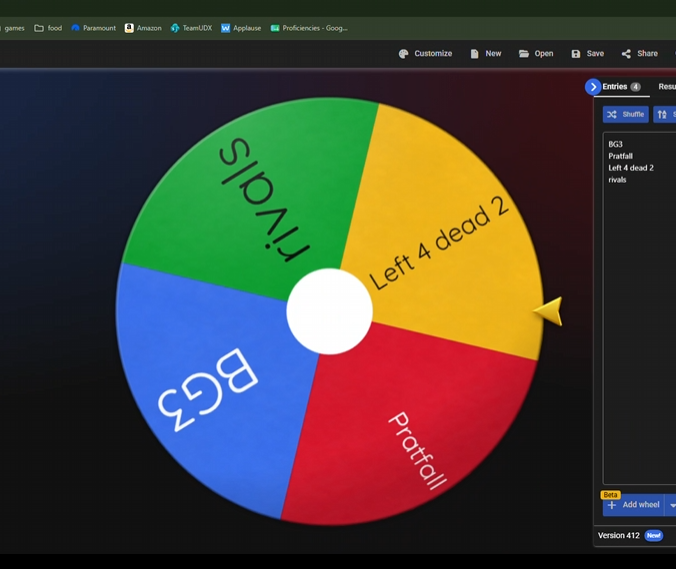Click the Left 4 dead 2 entry line
Viewport: 676px width, 569px height.
[631, 168]
